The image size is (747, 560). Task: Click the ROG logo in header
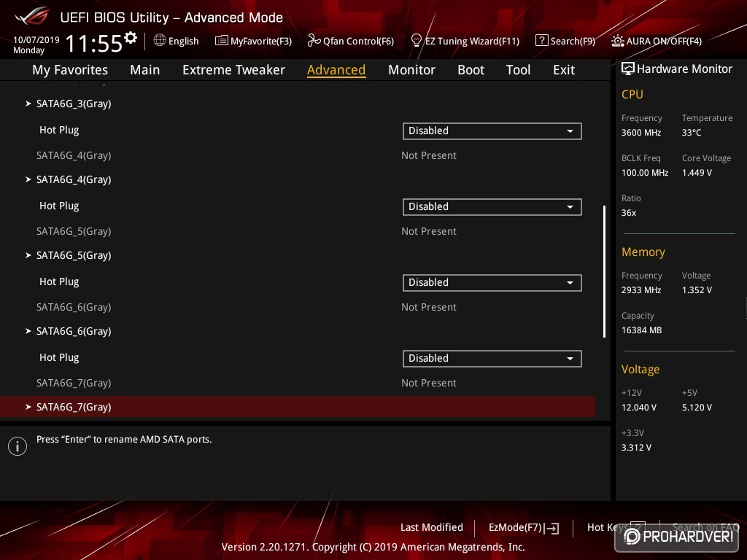pos(32,17)
